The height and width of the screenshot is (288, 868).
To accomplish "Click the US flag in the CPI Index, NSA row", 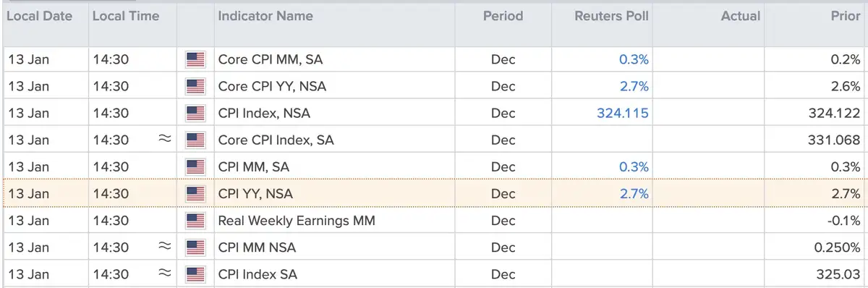I will tap(195, 113).
